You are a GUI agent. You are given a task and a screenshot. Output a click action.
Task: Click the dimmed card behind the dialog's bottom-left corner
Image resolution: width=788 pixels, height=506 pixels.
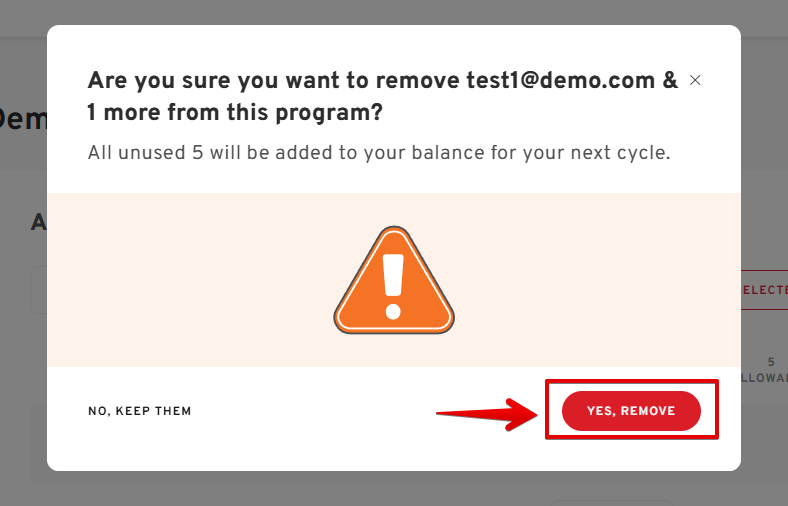pyautogui.click(x=38, y=444)
